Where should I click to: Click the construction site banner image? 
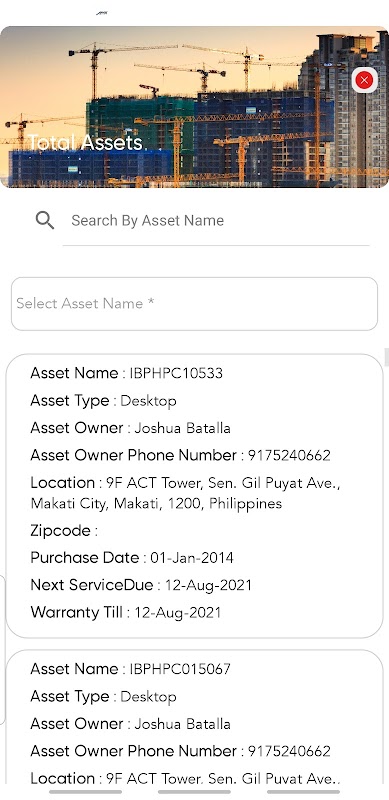194,107
